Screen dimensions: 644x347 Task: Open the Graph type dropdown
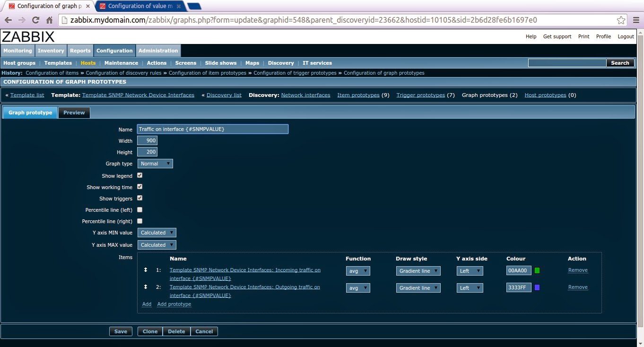pos(155,163)
